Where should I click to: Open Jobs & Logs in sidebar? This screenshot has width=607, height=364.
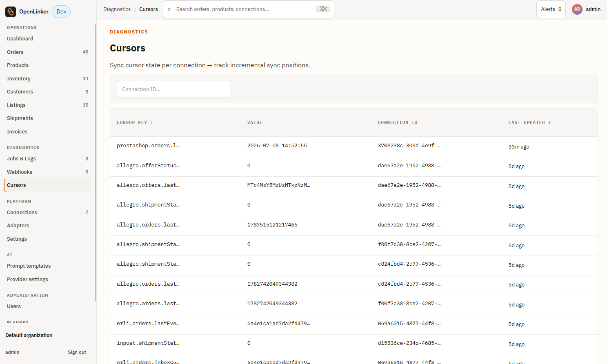47,159
